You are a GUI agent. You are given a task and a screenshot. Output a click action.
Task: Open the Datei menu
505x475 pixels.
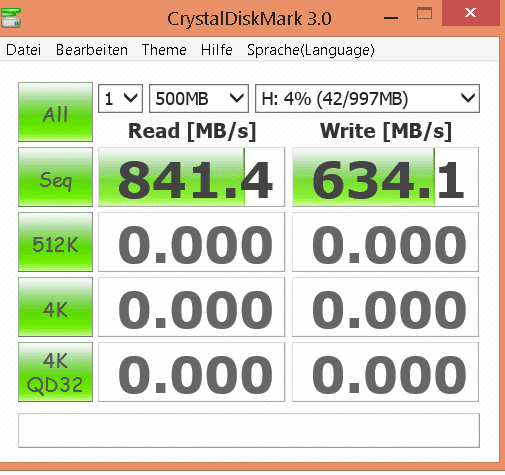[x=23, y=50]
